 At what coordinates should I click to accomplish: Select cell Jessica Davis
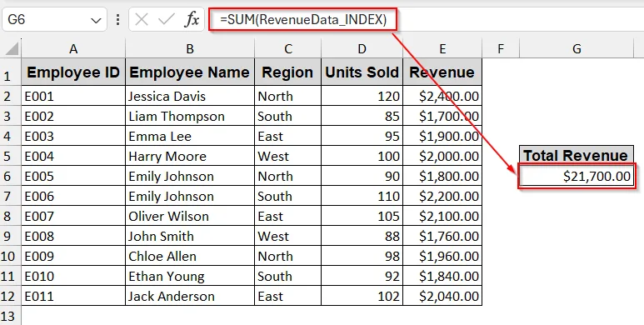coord(190,96)
